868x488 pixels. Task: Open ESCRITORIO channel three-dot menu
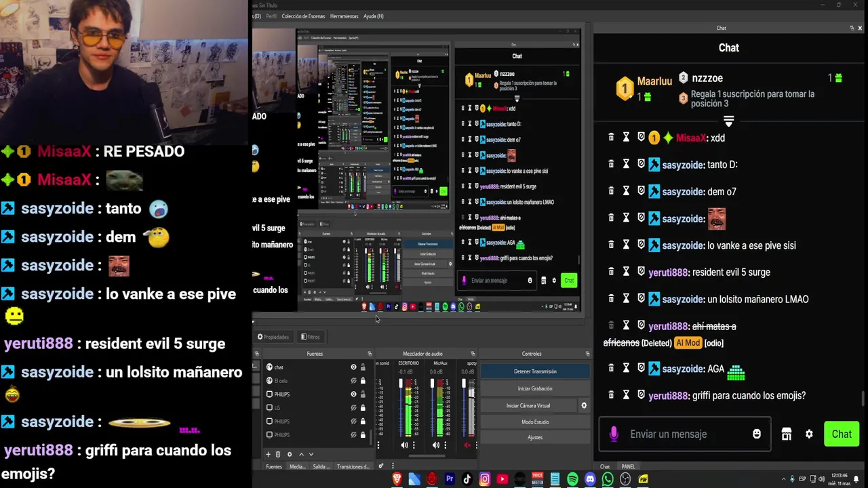click(x=414, y=445)
